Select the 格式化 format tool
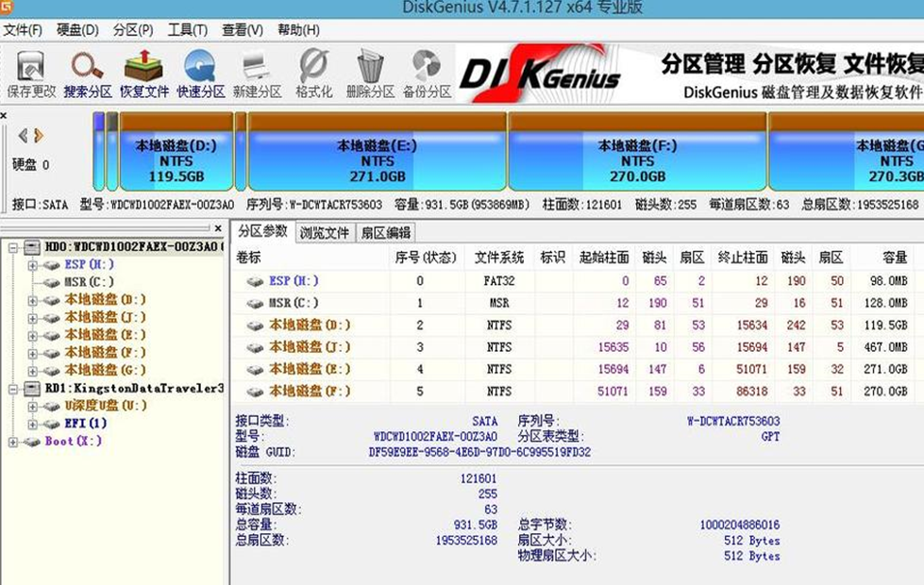 point(313,66)
